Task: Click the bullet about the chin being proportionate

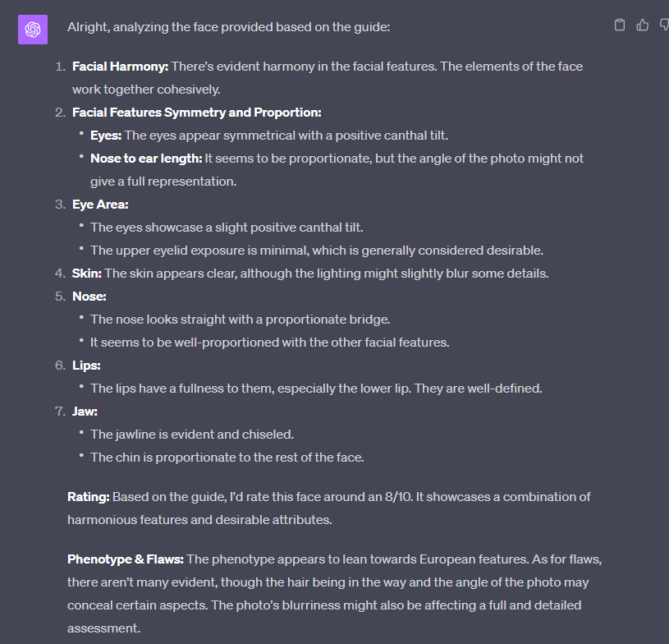Action: (x=227, y=457)
